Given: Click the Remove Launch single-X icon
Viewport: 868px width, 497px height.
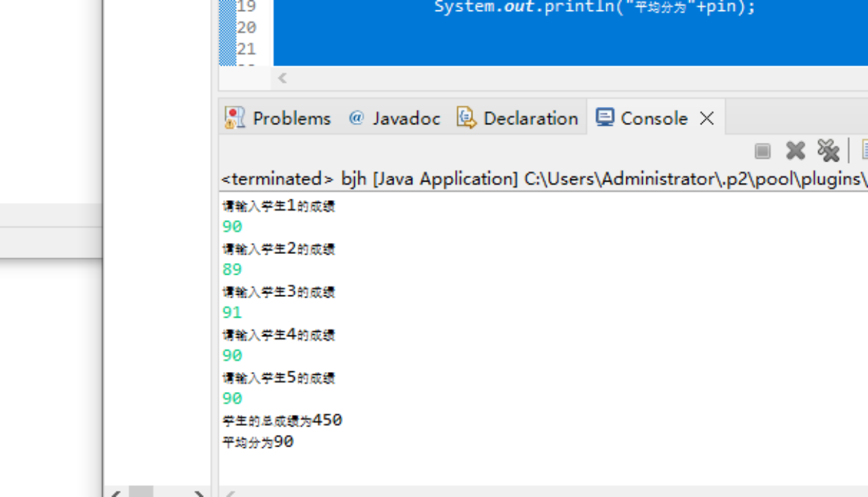Looking at the screenshot, I should [795, 150].
